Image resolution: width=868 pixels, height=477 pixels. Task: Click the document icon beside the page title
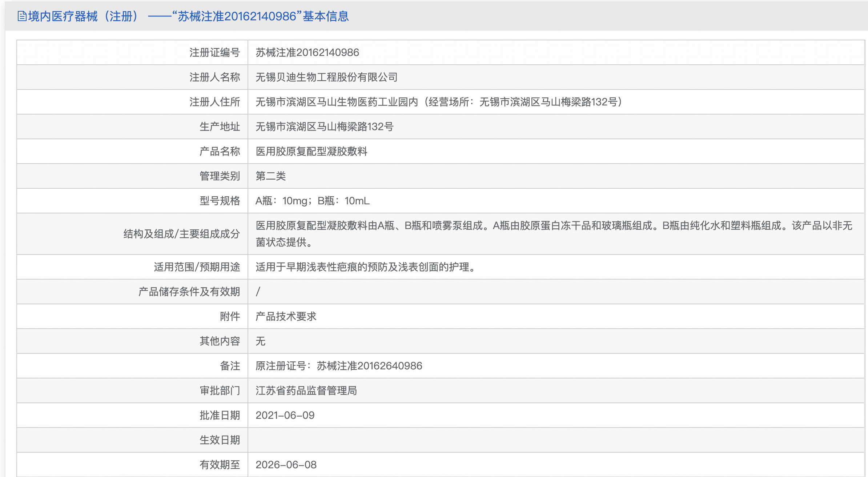click(22, 16)
